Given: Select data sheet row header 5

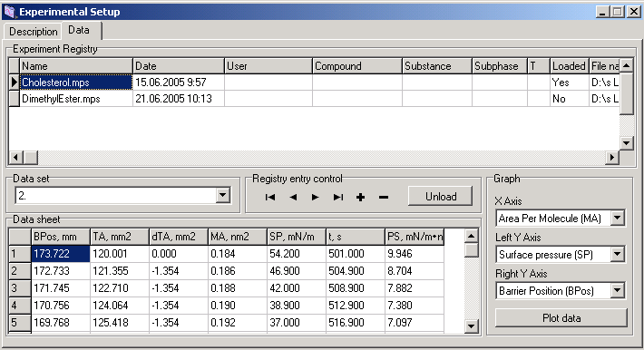Looking at the screenshot, I should [20, 323].
